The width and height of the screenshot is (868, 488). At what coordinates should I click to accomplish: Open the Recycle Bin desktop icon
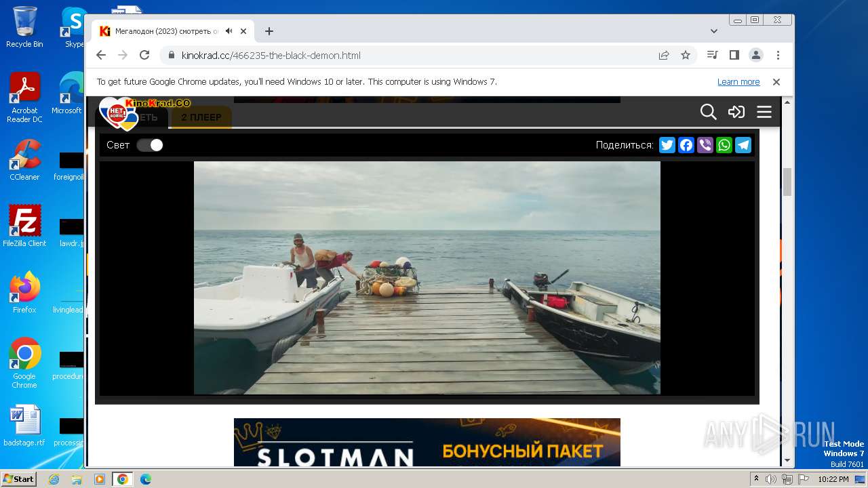[24, 27]
